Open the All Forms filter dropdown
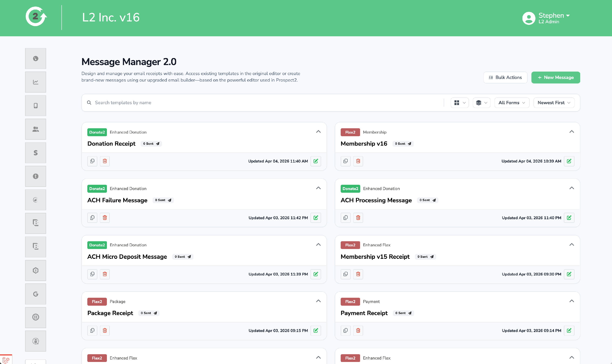 512,103
